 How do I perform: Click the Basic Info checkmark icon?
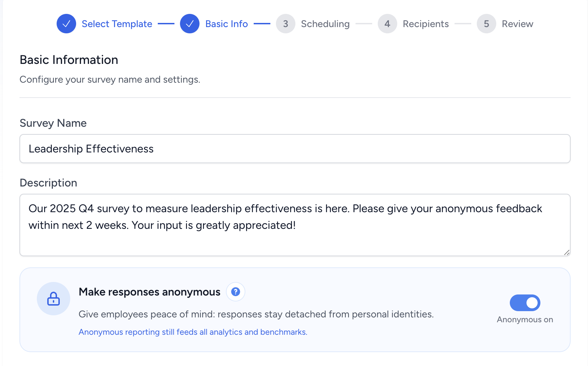click(x=190, y=24)
